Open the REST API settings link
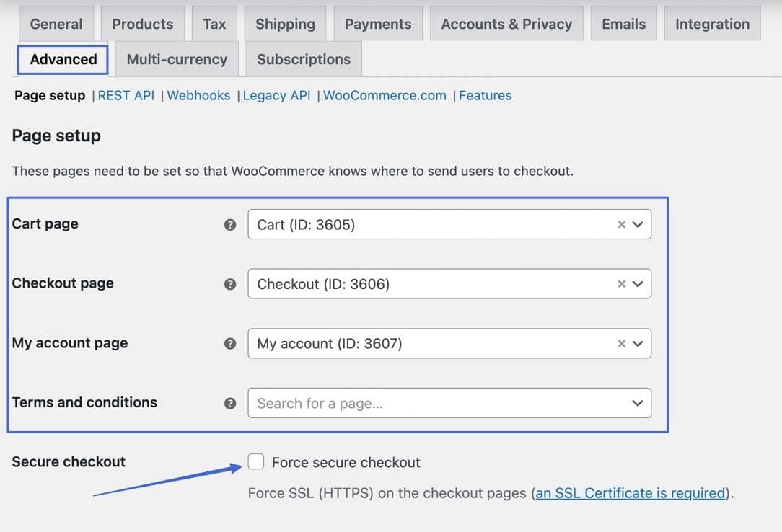Viewport: 782px width, 532px height. [x=126, y=95]
